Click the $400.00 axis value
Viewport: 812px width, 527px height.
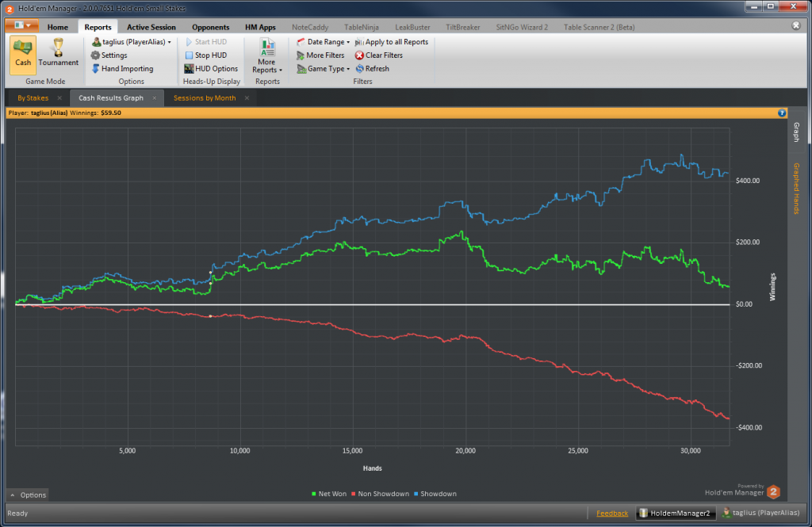pos(747,181)
